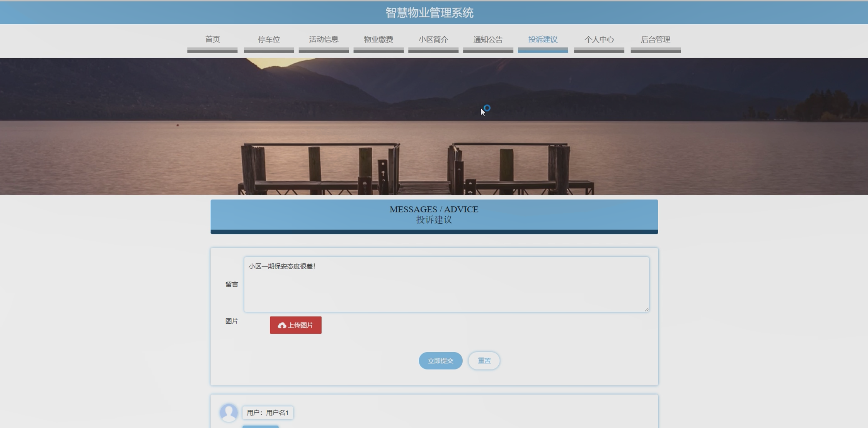Click the 智慧物业管理系统 site title
This screenshot has height=428, width=868.
coord(430,13)
